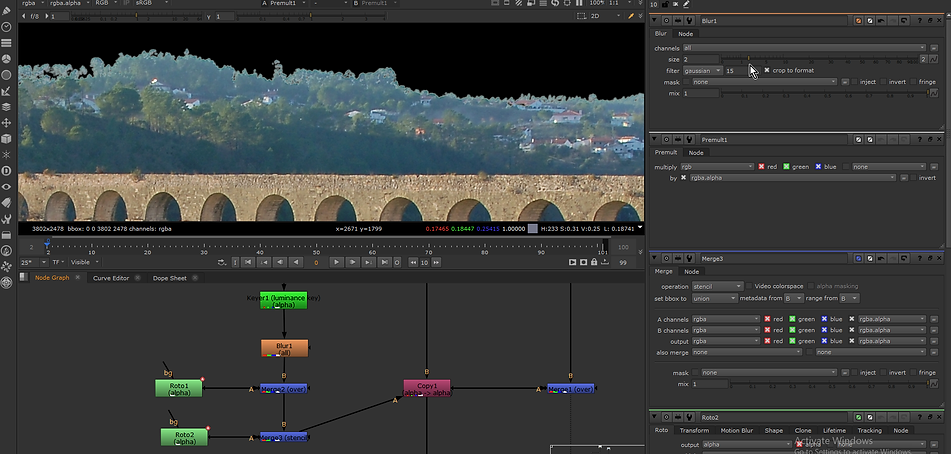Screen dimensions: 951x454
Task: Enable invert in Premult1 by row
Action: pos(913,178)
